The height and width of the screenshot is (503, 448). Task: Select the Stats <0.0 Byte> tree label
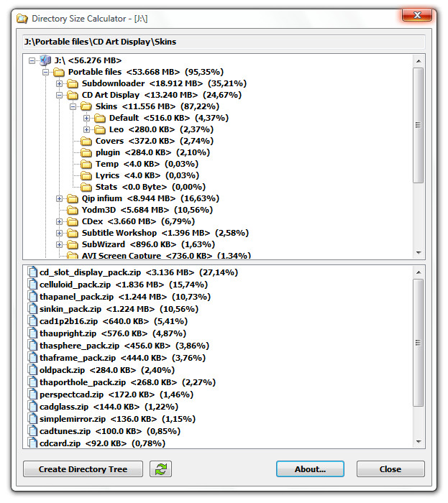(150, 187)
